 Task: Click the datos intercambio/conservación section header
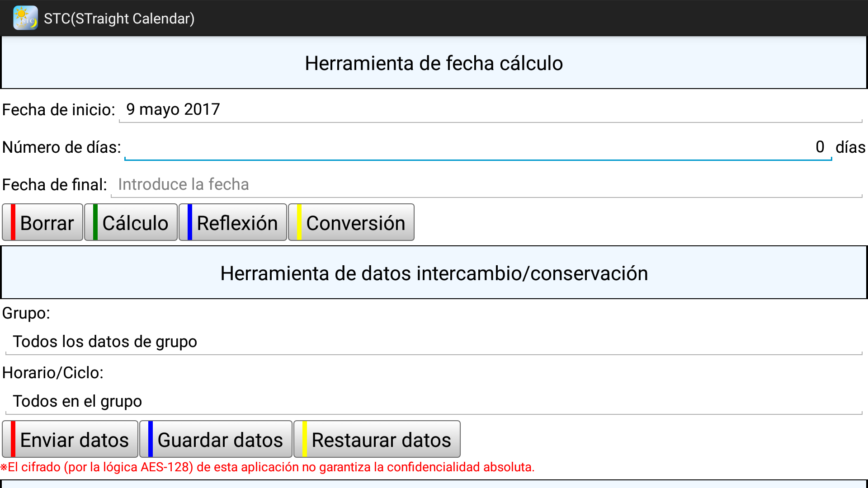(434, 273)
